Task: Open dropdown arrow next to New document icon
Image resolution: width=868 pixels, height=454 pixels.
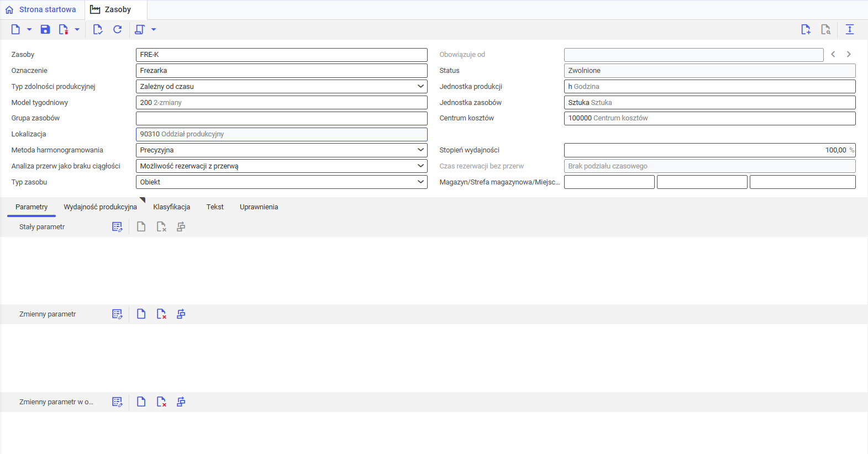Action: 29,30
